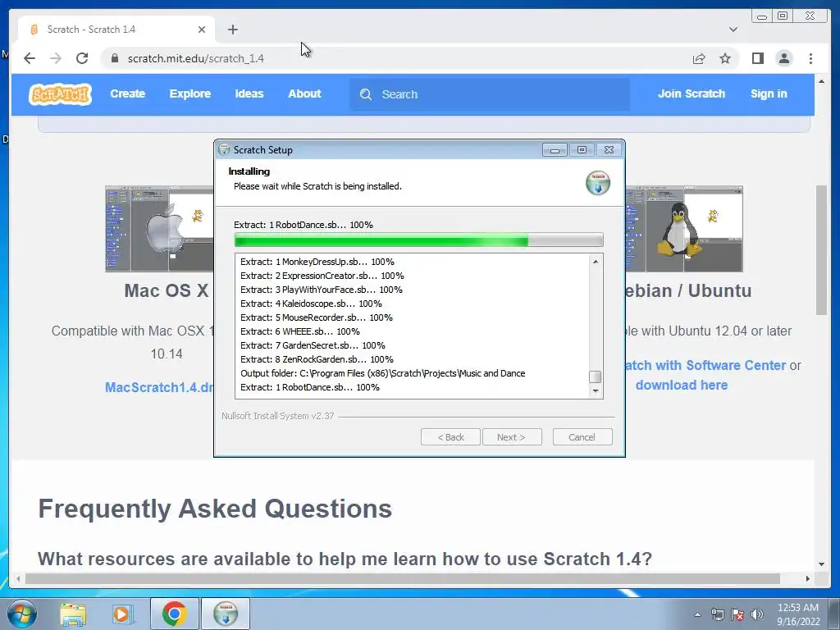Click the forward navigation arrow
Image resolution: width=840 pixels, height=630 pixels.
coord(56,58)
